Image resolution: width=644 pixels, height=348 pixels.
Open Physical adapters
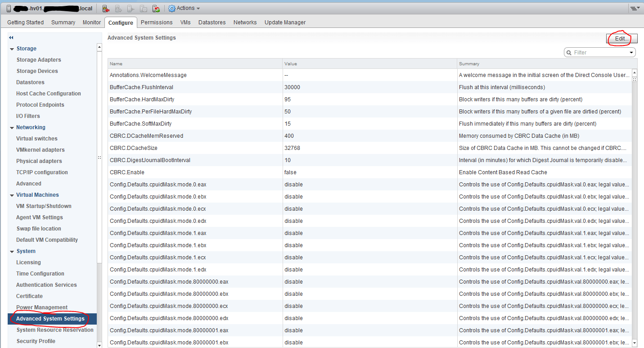39,161
